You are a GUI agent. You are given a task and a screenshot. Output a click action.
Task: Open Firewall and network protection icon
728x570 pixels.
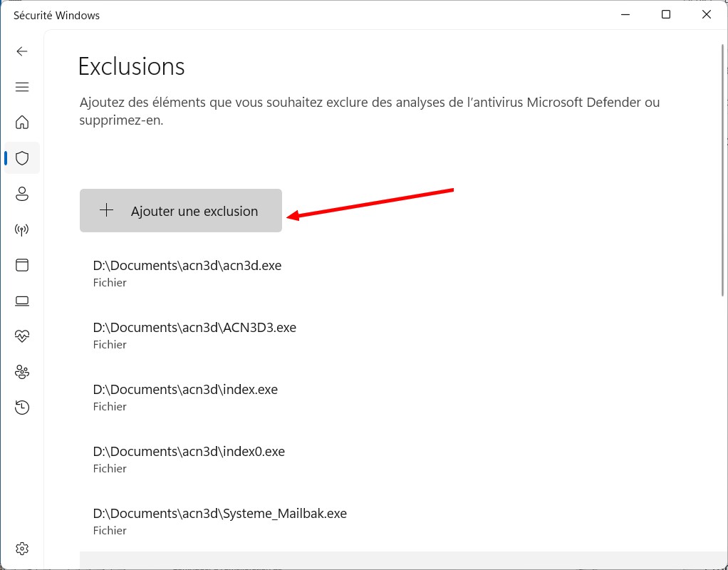22,229
